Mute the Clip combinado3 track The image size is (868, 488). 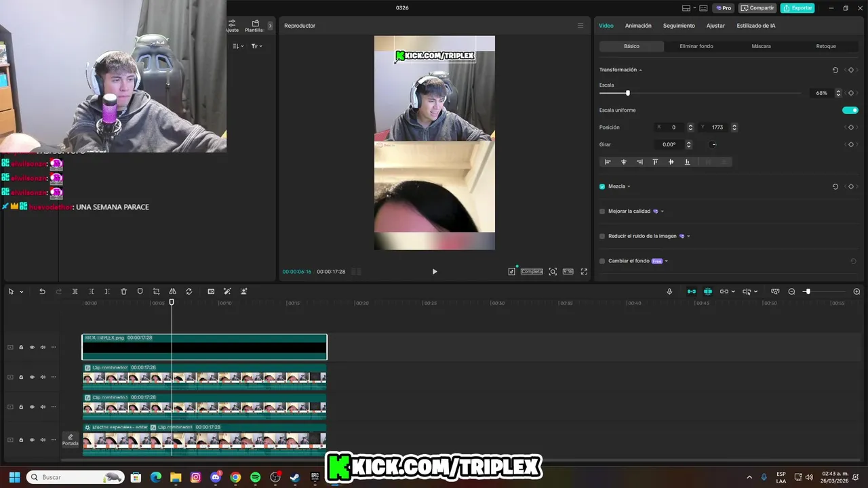coord(43,407)
